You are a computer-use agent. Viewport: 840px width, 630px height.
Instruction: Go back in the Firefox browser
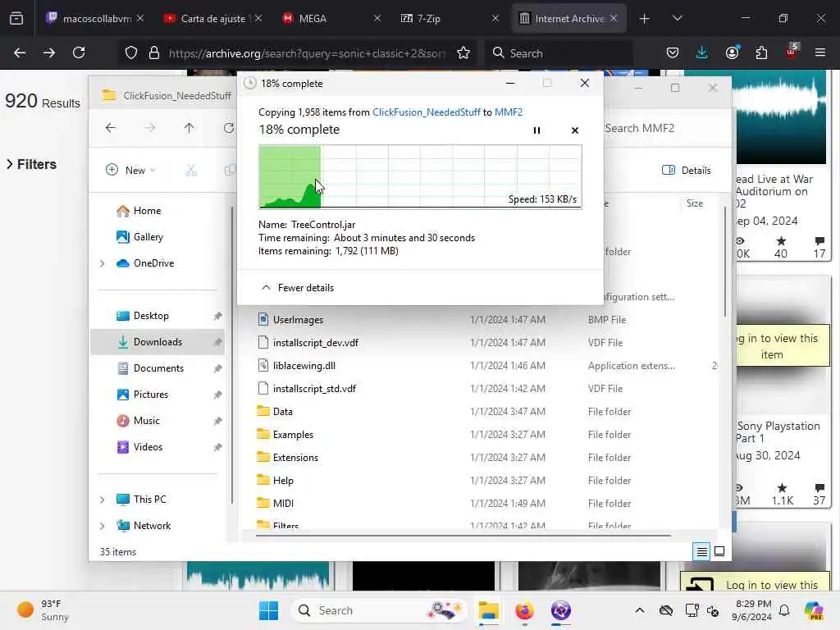tap(20, 52)
